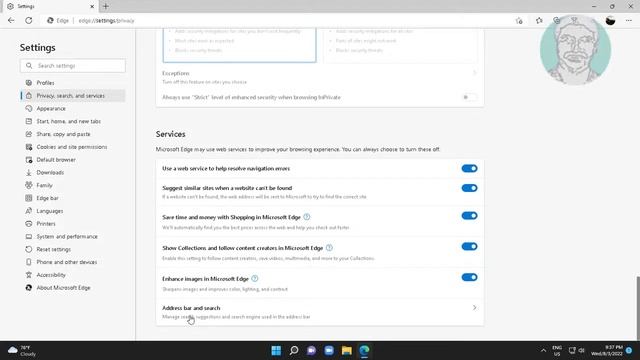Click the Services heading text
Screen dimensions: 640x360
[x=171, y=134]
